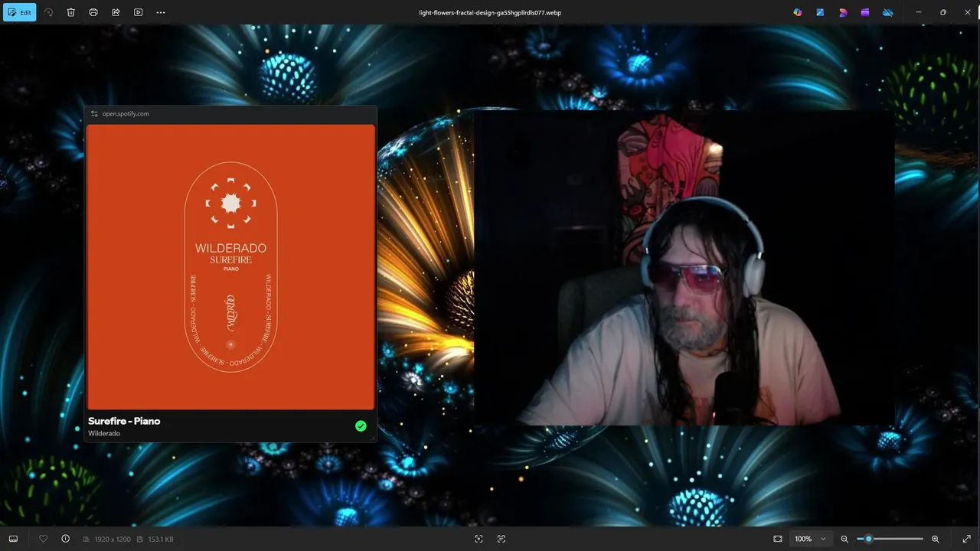Activate the scan text icon
The image size is (980, 551).
point(501,539)
